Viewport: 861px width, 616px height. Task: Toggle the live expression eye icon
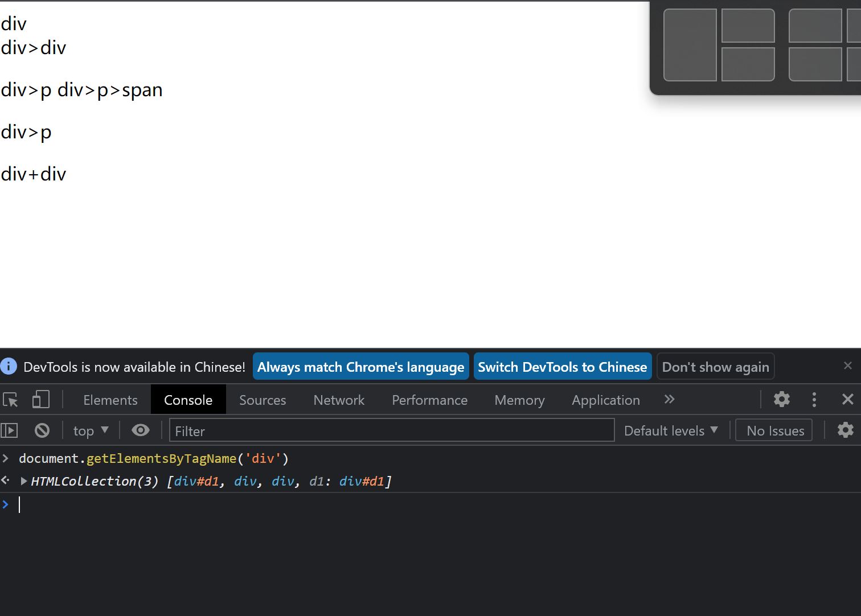click(141, 430)
